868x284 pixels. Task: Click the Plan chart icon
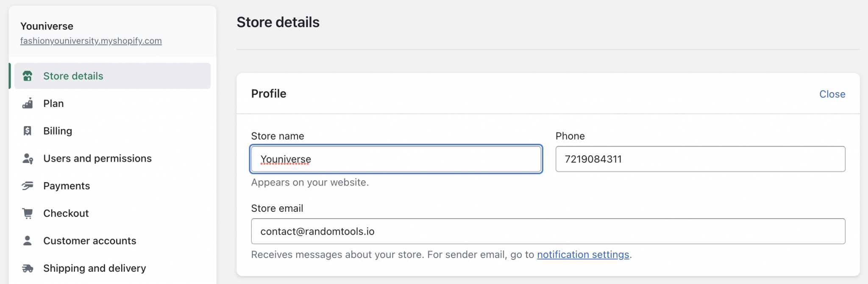(28, 104)
